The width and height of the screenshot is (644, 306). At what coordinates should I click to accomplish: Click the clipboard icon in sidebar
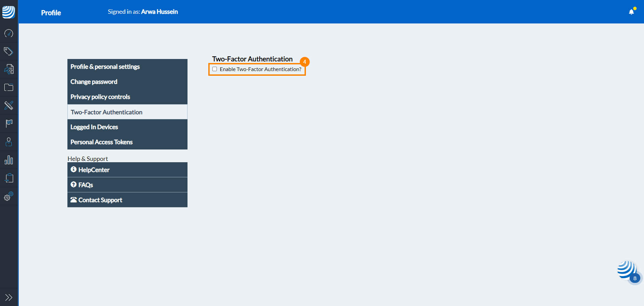(x=9, y=178)
